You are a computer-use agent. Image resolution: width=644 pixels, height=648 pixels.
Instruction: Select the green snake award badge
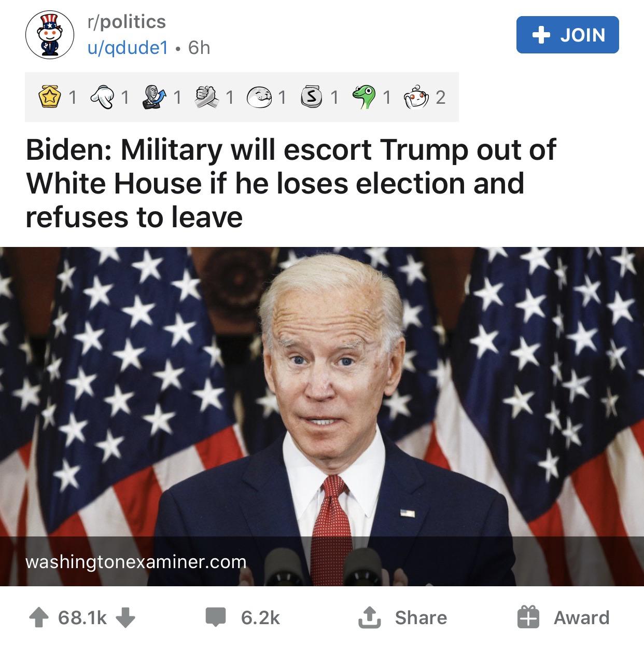coord(366,97)
